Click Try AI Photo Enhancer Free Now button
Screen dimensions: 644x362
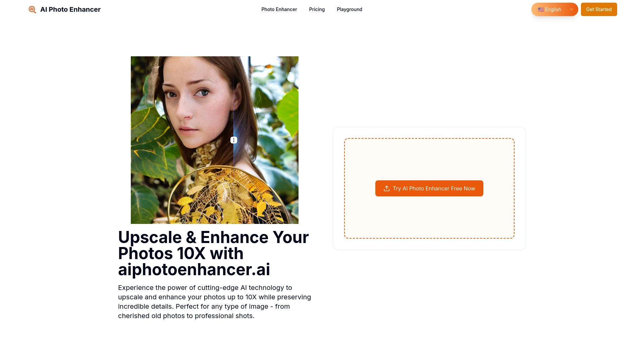(429, 188)
